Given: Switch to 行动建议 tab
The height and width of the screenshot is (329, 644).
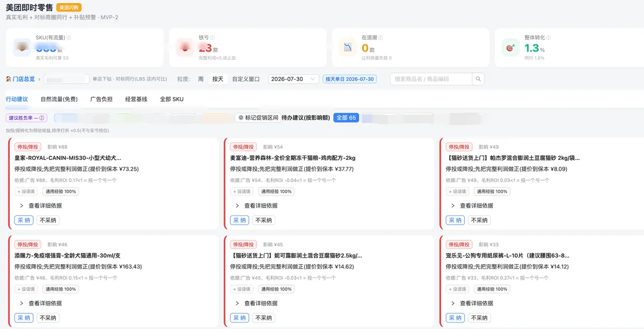Looking at the screenshot, I should [17, 99].
